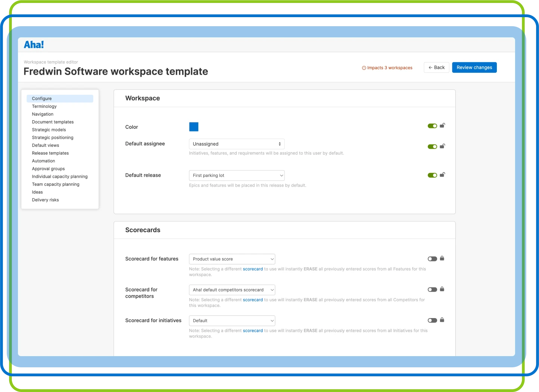Disable the Default assignee toggle

(432, 146)
